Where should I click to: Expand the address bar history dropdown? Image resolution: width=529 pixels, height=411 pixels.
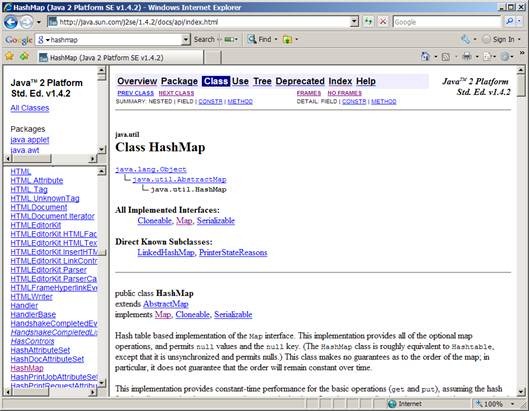point(354,22)
